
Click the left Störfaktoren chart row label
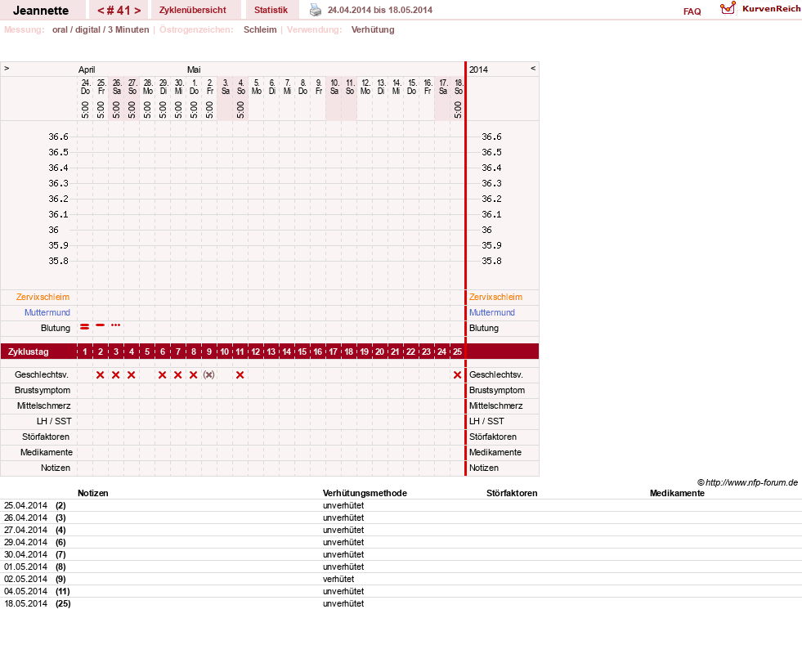tap(46, 437)
